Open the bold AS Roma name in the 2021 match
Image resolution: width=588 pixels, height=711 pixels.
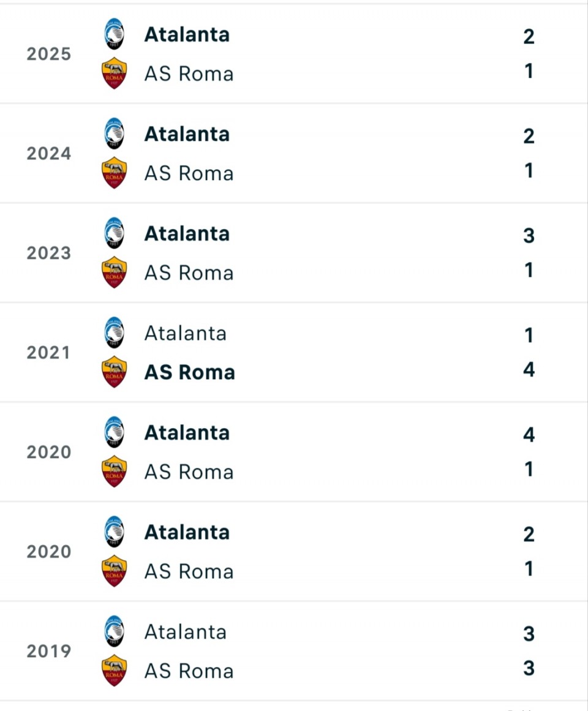(x=189, y=372)
